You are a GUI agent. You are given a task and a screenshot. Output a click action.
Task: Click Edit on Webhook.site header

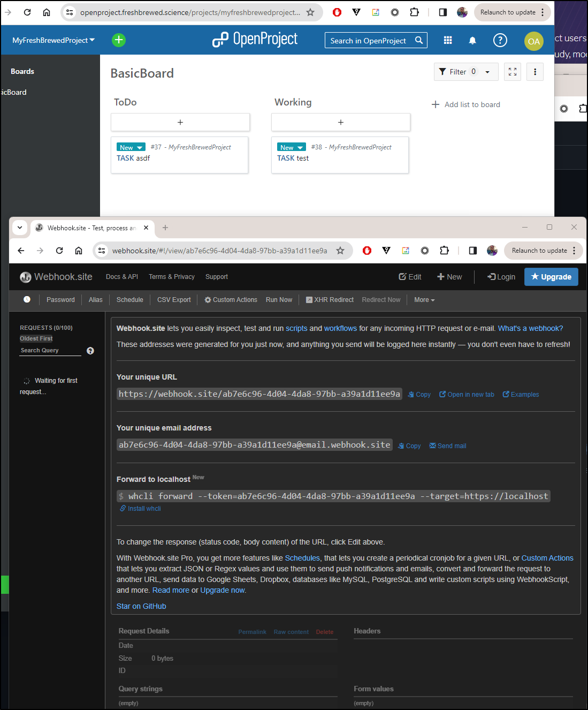(x=410, y=277)
